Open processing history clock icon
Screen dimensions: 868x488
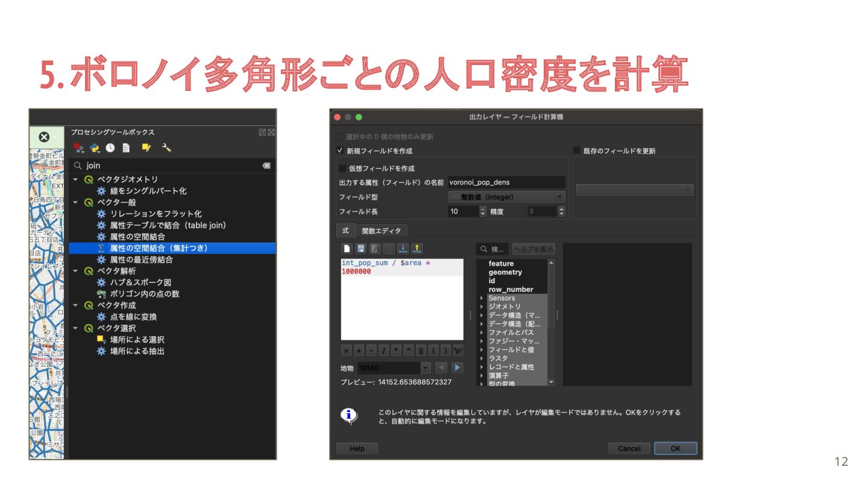tap(110, 148)
